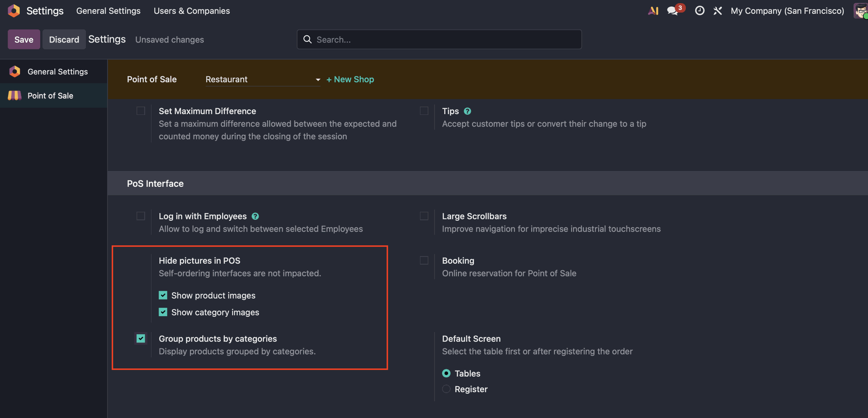Click the debug tools wrench icon

click(717, 11)
